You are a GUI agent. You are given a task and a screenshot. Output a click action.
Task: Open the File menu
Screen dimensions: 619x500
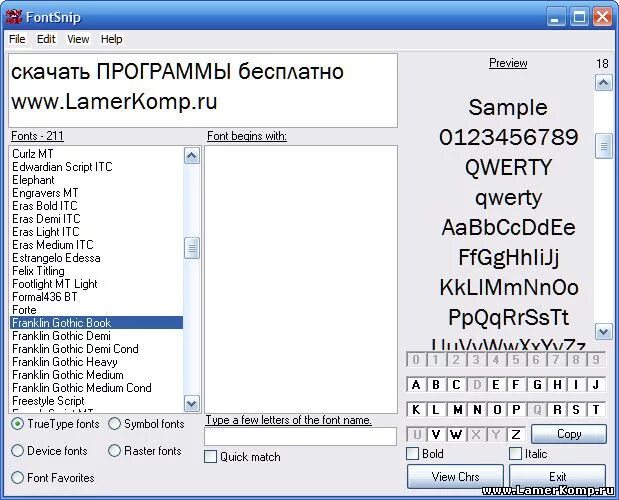click(17, 39)
